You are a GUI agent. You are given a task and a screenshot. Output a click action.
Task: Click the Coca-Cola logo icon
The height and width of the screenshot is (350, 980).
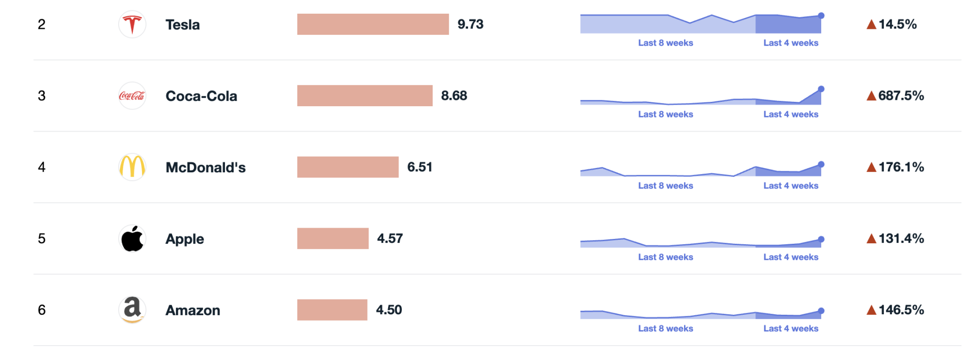click(132, 96)
